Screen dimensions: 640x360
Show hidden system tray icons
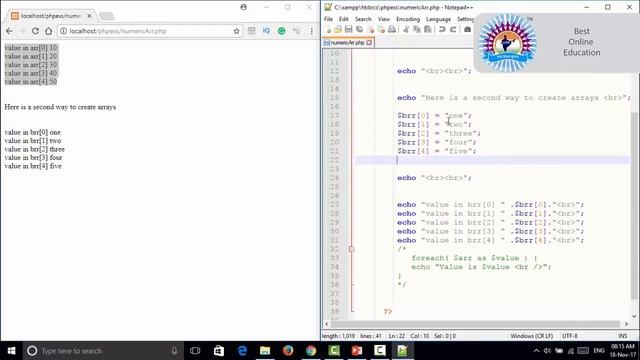click(x=536, y=351)
